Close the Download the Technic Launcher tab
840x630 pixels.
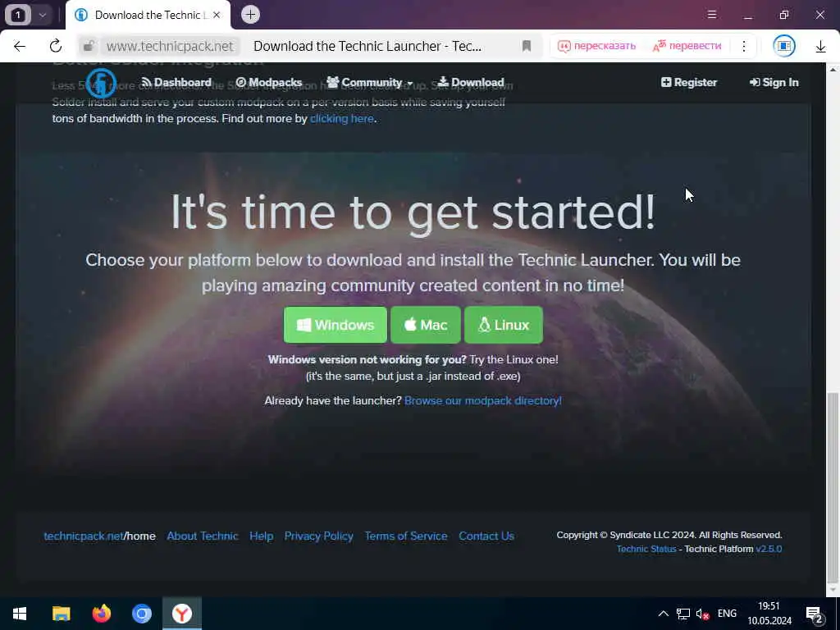coord(217,15)
